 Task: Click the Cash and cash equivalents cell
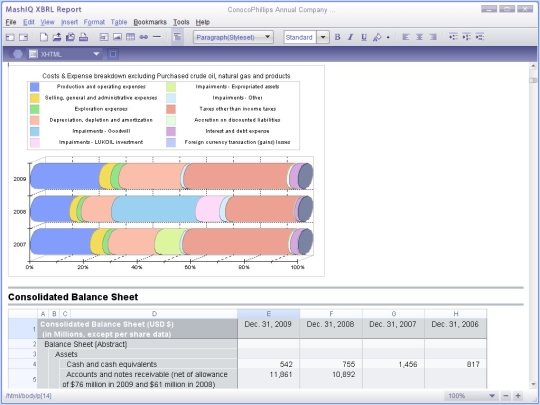(148, 364)
